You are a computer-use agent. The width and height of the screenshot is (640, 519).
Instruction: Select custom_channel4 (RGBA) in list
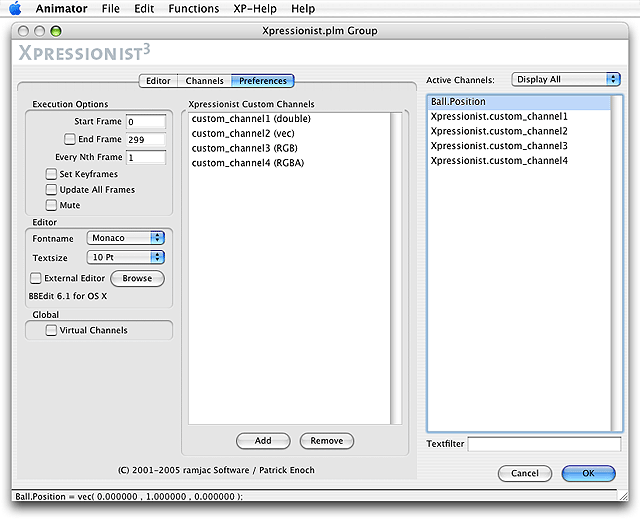(289, 163)
